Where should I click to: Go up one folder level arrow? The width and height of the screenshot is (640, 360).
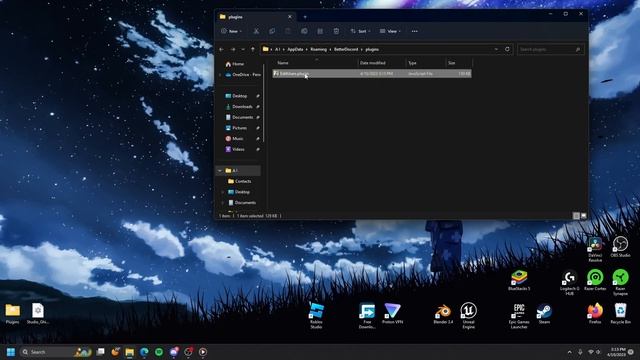pos(253,49)
